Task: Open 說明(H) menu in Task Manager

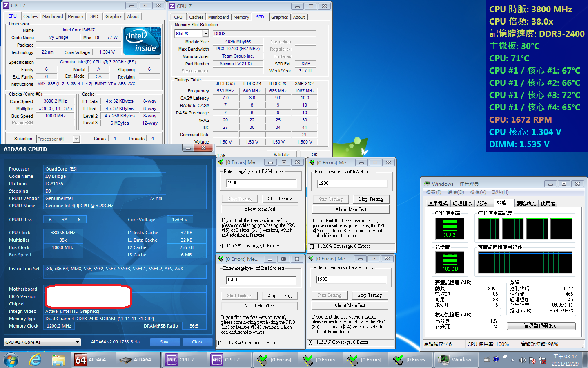Action: 500,192
